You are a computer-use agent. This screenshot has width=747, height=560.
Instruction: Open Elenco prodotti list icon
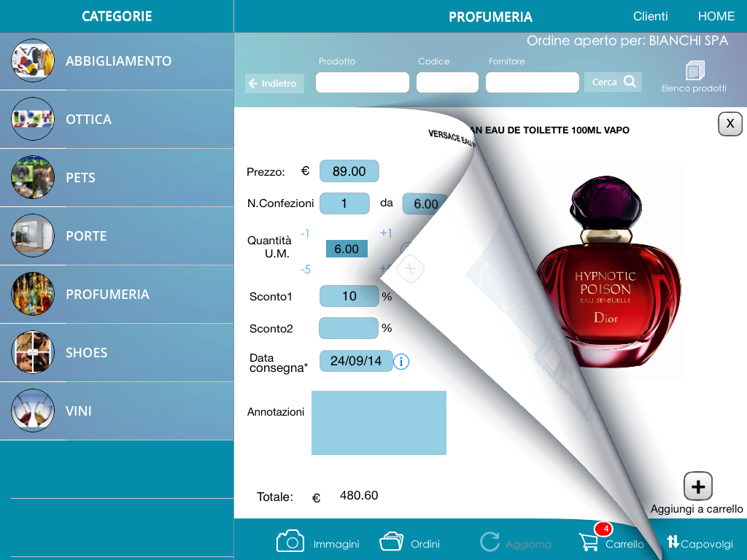(694, 71)
